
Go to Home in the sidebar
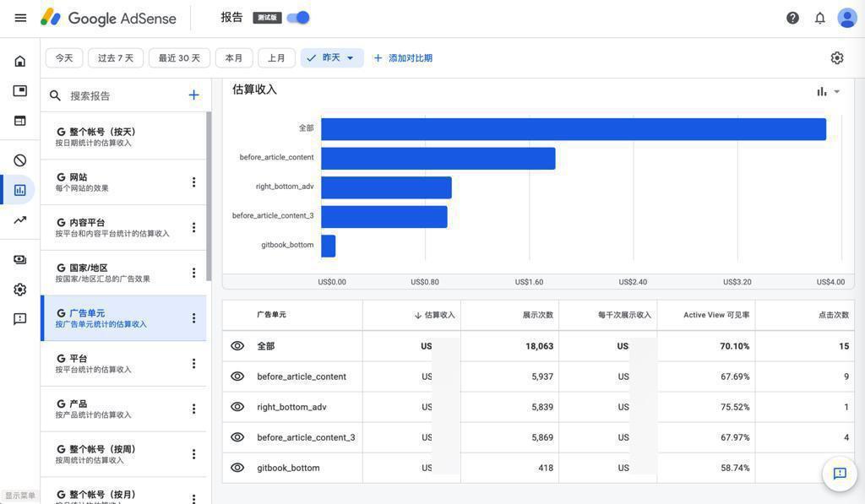point(20,61)
